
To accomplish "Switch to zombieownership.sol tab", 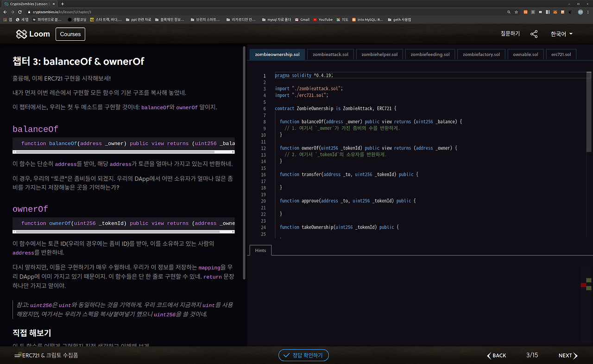I will 277,54.
